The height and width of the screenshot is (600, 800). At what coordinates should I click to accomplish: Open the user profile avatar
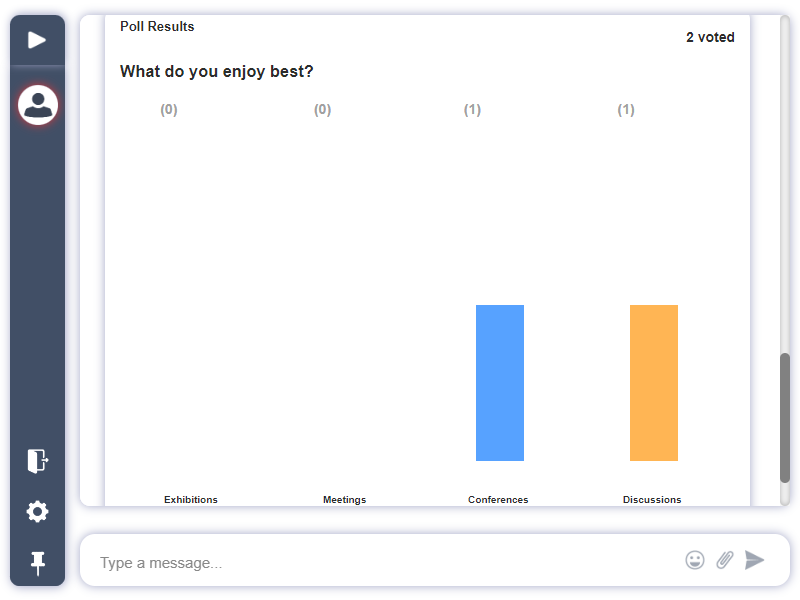click(38, 104)
